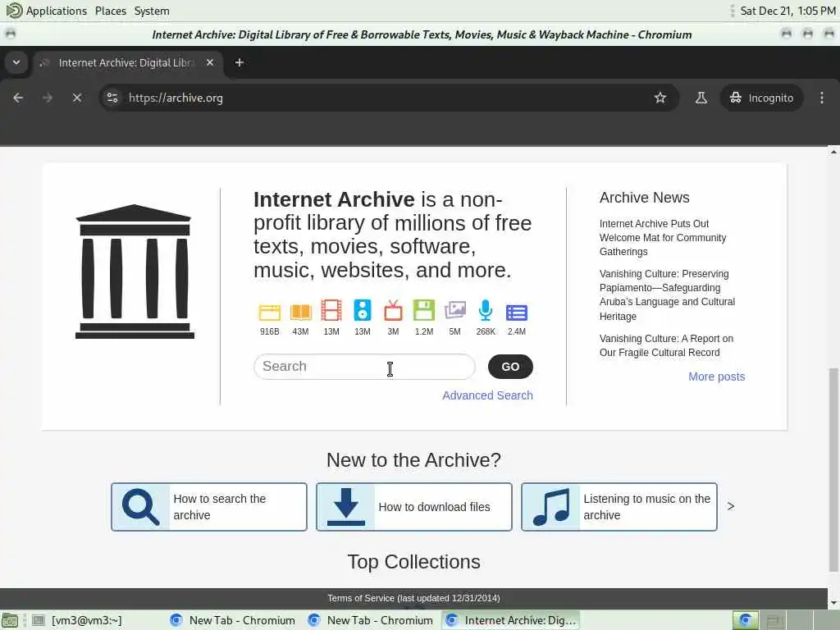Open the Video film icon (13M)
840x630 pixels.
(x=331, y=311)
